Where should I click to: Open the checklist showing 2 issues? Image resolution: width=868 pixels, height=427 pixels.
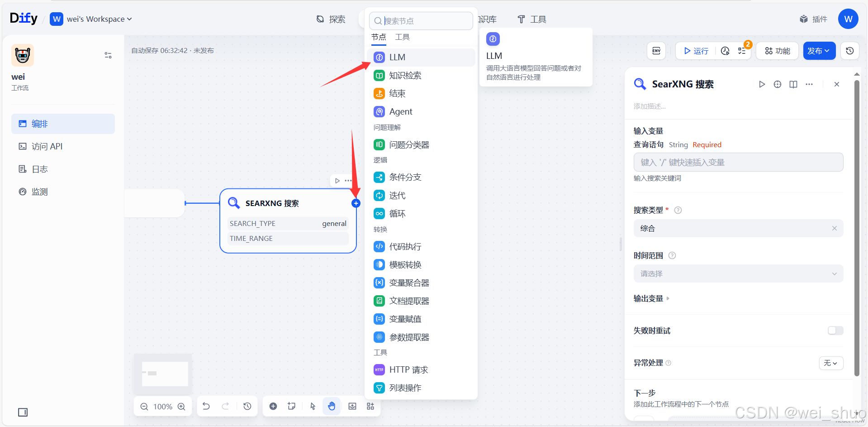coord(742,51)
